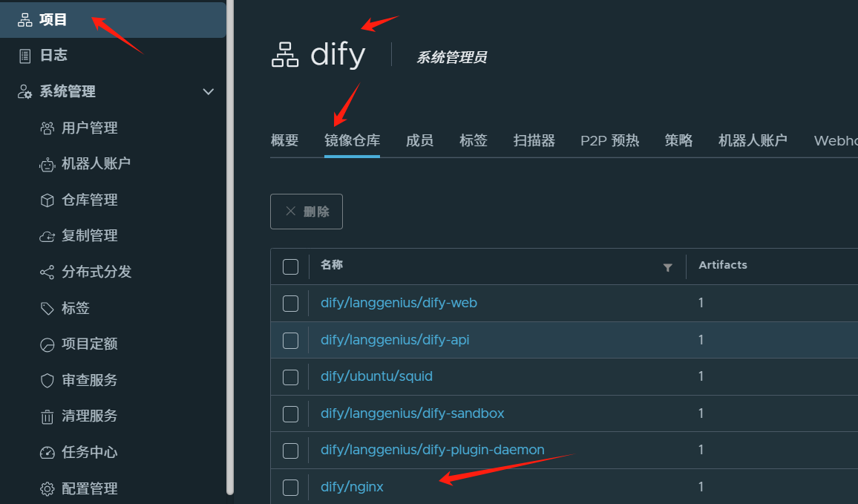Click the 删除 delete button
858x504 pixels.
pyautogui.click(x=307, y=212)
